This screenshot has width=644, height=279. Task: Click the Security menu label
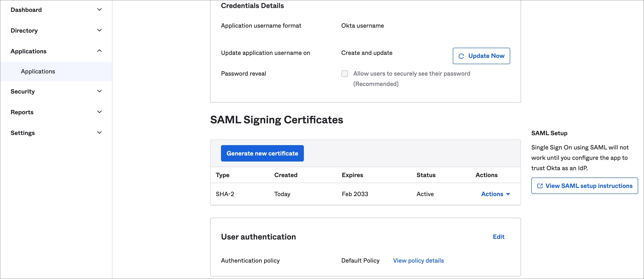pyautogui.click(x=23, y=91)
